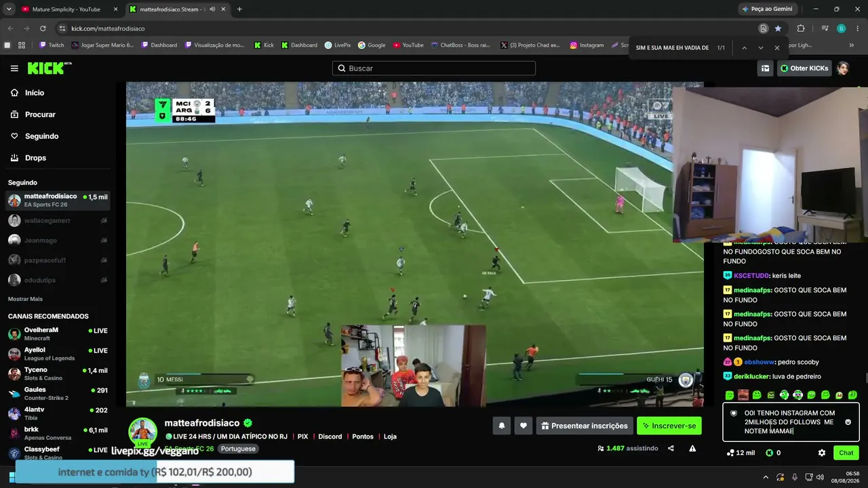Open the Drops page in the sidebar
The width and height of the screenshot is (868, 488).
point(35,158)
